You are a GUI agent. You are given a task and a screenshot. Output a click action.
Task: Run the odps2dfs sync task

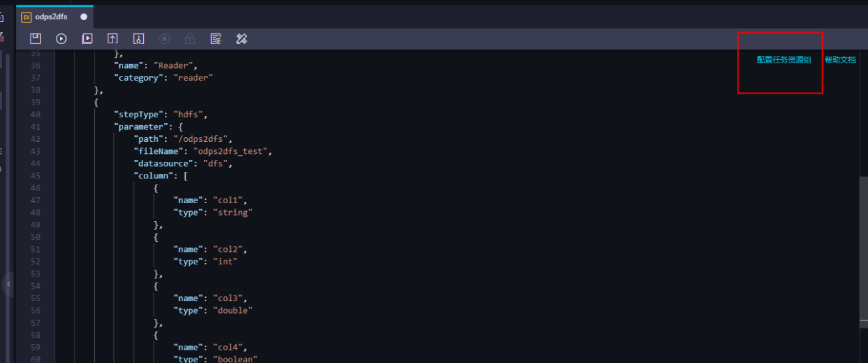point(61,39)
